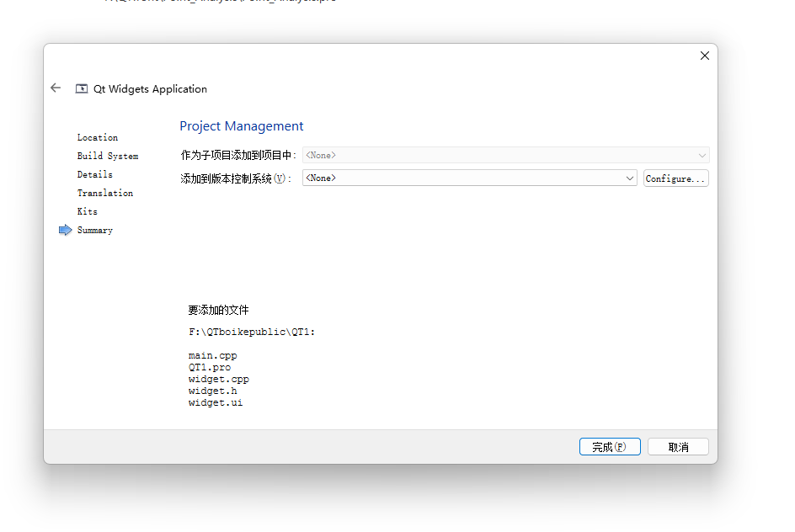Click the 完成(F) finish button

[x=610, y=447]
